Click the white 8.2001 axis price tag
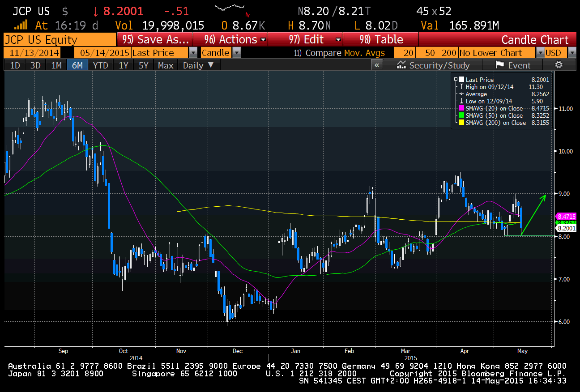The height and width of the screenshot is (392, 580). 566,228
